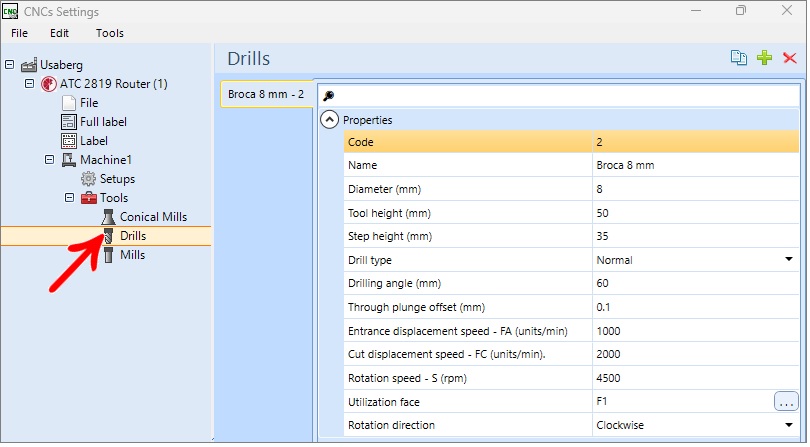Collapse the ATC 2819 Router node
The width and height of the screenshot is (810, 447).
29,84
